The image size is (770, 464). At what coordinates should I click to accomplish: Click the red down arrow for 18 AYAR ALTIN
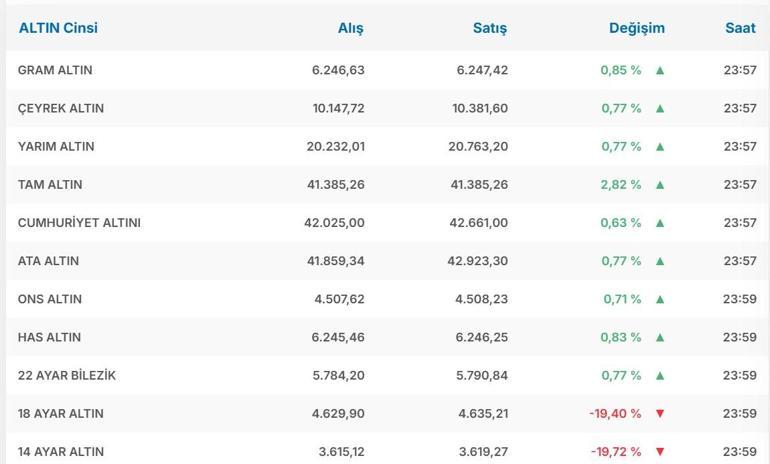[660, 413]
